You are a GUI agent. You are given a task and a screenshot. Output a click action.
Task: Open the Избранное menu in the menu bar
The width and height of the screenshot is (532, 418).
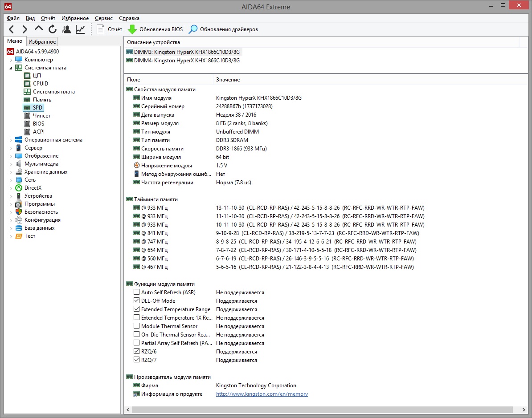click(75, 18)
